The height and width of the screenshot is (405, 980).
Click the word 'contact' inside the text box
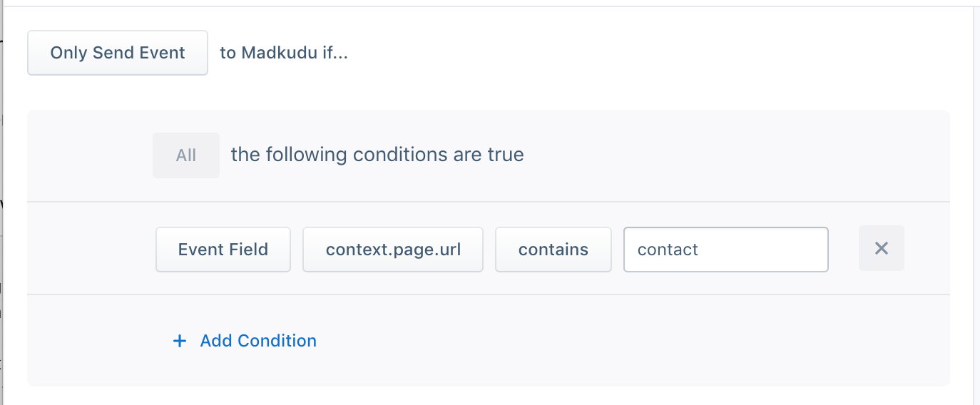[668, 250]
